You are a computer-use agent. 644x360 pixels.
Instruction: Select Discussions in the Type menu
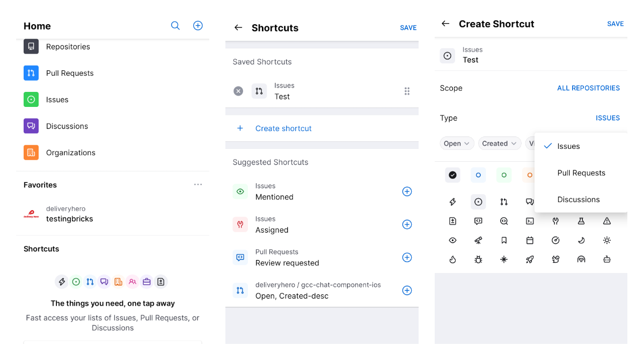(x=579, y=199)
